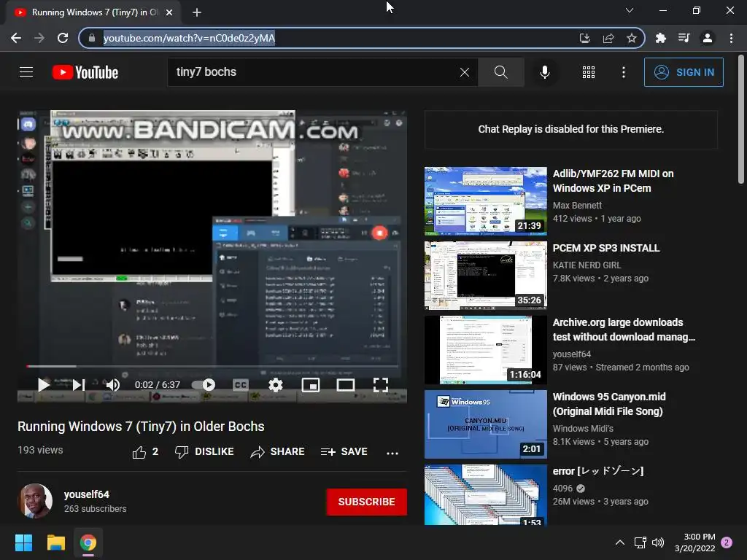Open File Explorer from taskbar
The height and width of the screenshot is (560, 747).
pos(55,542)
